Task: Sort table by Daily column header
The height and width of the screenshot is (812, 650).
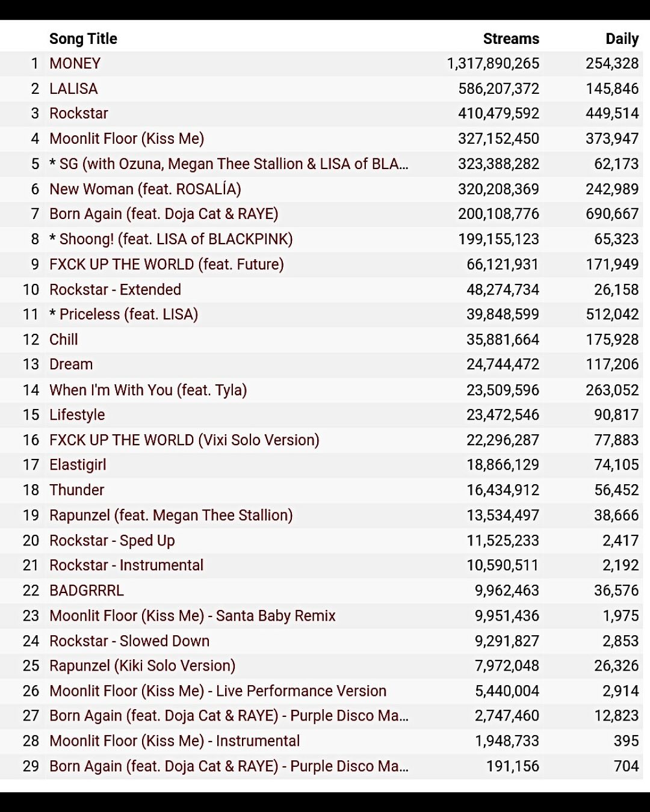Action: 622,39
